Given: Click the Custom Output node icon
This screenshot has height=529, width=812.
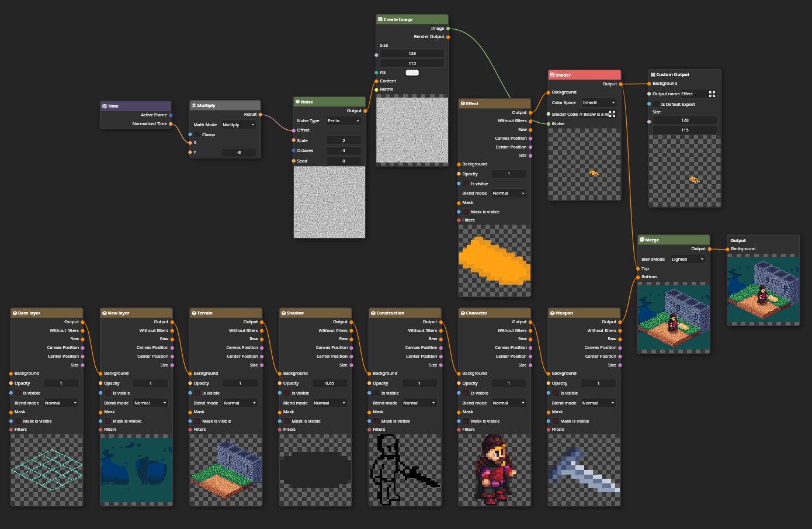Looking at the screenshot, I should (x=653, y=74).
